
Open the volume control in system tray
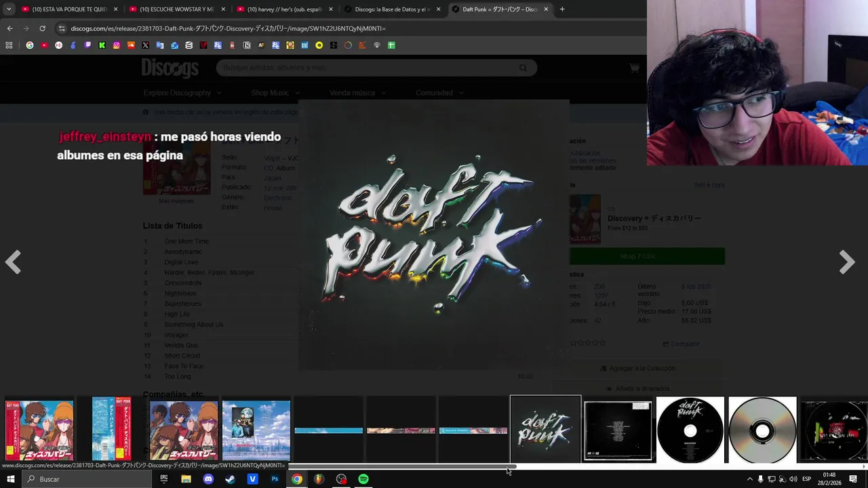793,479
